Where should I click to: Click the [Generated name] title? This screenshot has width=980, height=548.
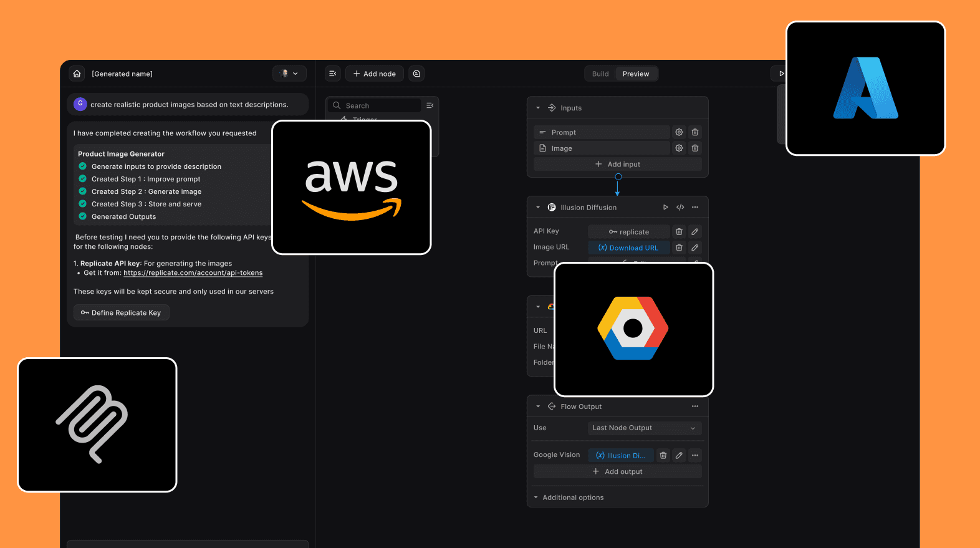tap(122, 74)
